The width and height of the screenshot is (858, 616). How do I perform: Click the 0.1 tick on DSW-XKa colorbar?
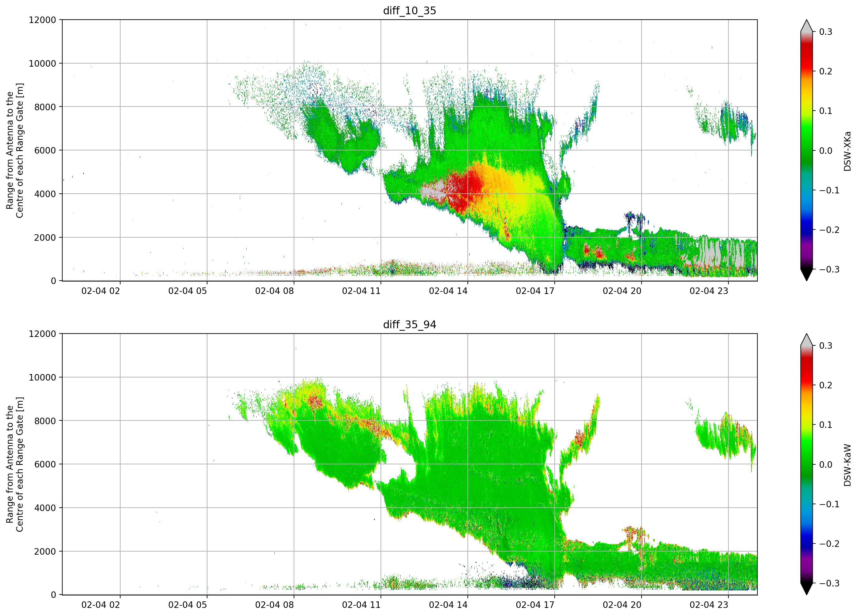826,111
